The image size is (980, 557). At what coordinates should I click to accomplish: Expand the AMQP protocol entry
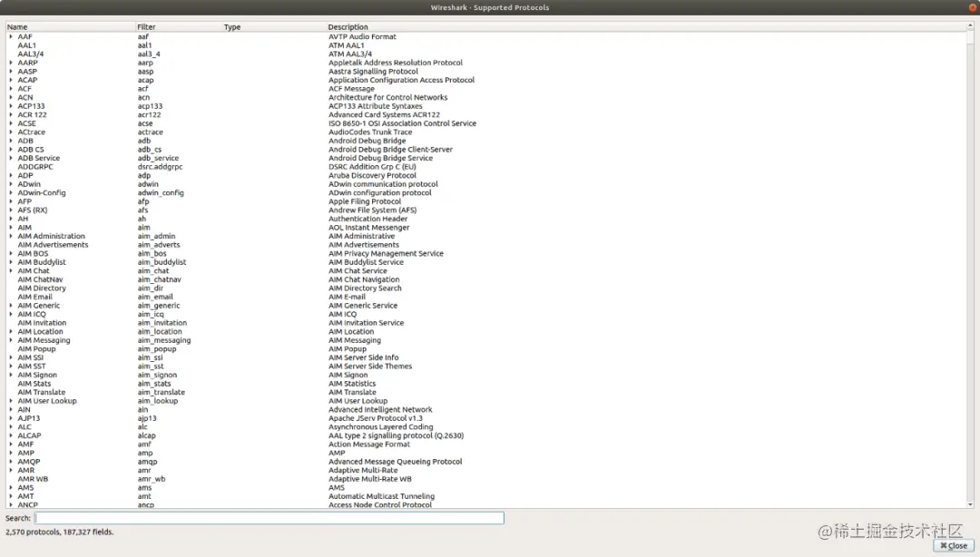point(11,462)
